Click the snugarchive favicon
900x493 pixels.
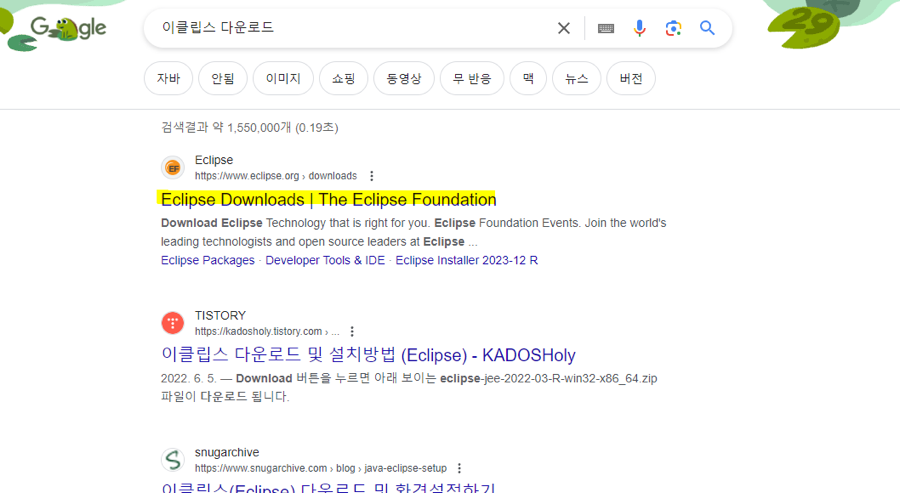pos(173,460)
